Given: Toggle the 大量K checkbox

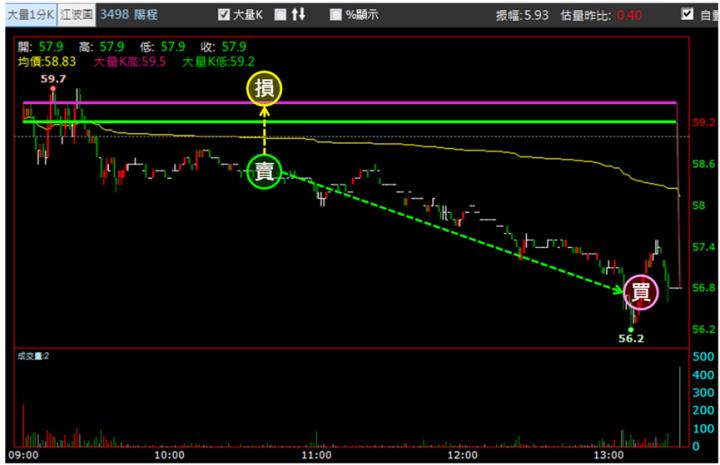Looking at the screenshot, I should [224, 15].
